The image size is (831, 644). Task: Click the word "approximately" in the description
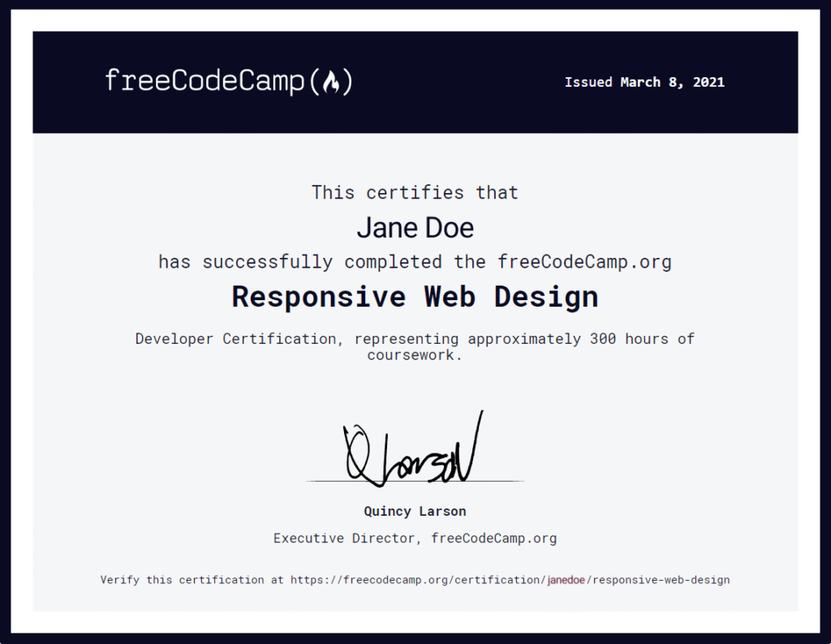point(523,338)
